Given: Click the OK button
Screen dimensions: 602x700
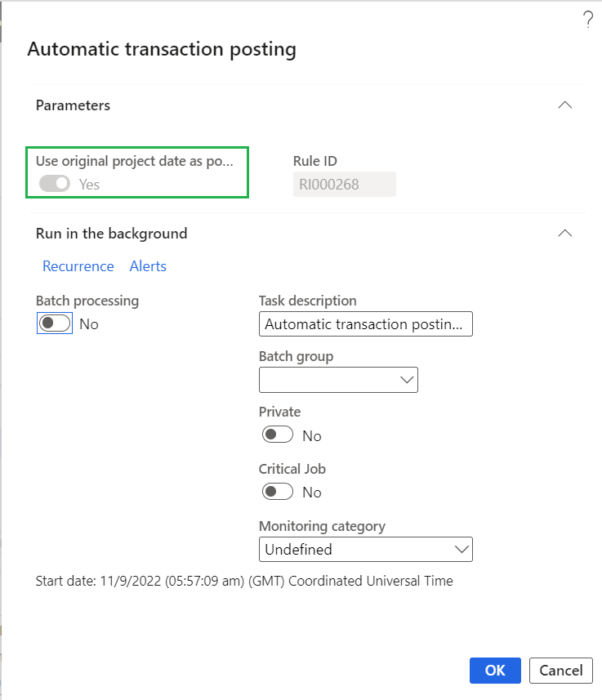Looking at the screenshot, I should tap(495, 671).
